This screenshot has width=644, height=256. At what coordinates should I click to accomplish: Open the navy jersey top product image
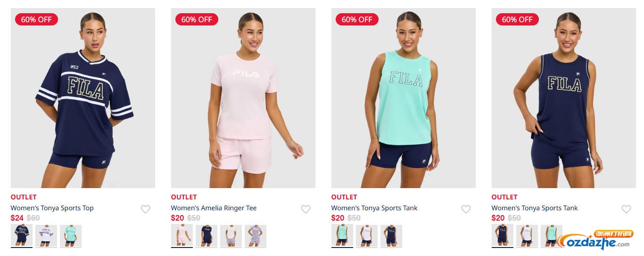83,98
